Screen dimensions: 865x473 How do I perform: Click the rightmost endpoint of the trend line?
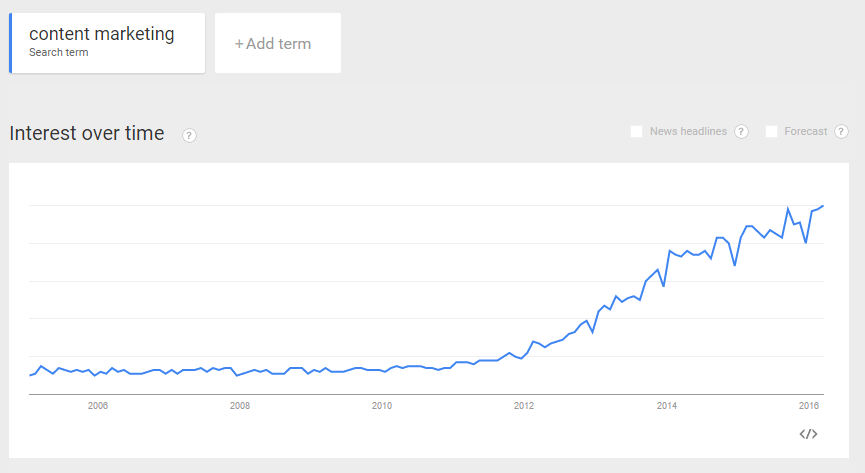[822, 206]
